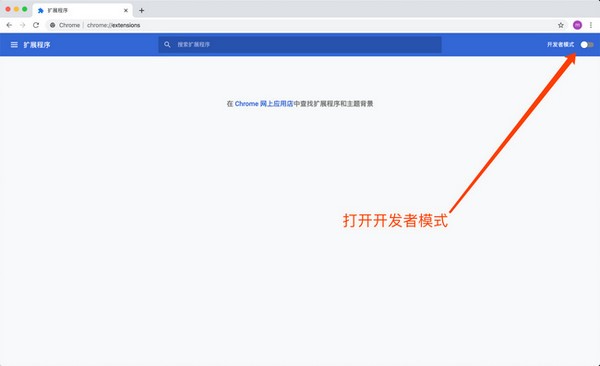Bookmark this page with the star icon
Screen dimensions: 600x366
coord(561,25)
